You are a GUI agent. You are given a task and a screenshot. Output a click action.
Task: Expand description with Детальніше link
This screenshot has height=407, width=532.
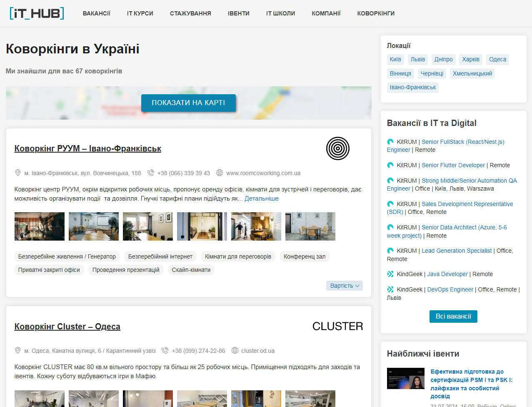(x=261, y=198)
